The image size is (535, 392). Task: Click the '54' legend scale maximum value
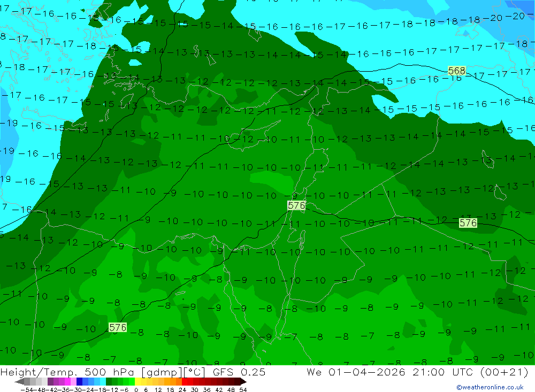pyautogui.click(x=243, y=390)
